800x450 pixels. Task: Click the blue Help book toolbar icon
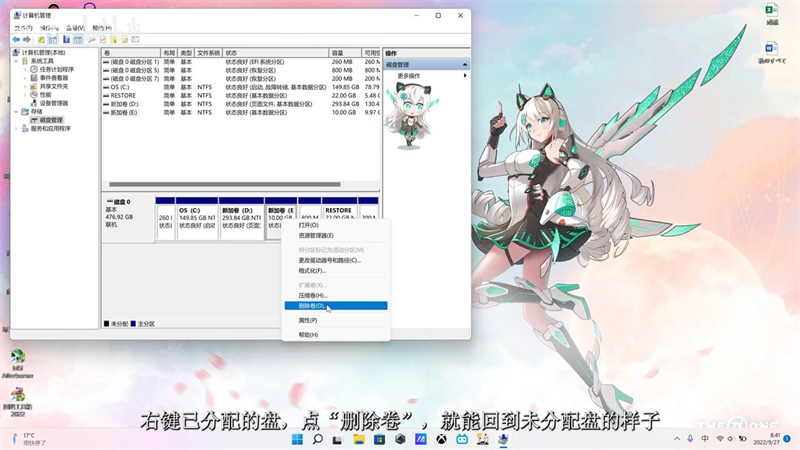(x=66, y=39)
